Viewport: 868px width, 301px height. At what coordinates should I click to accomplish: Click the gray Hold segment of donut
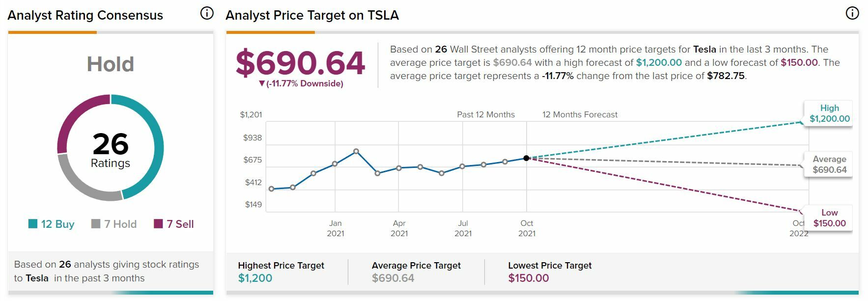84,184
